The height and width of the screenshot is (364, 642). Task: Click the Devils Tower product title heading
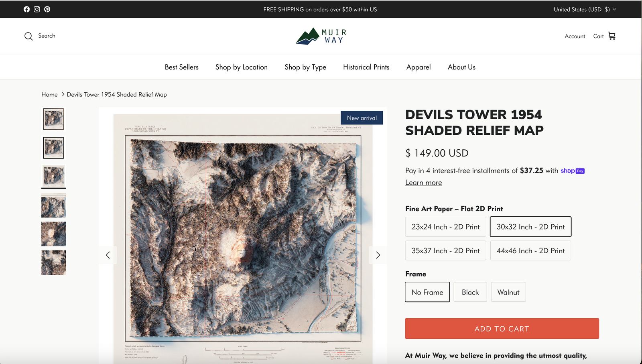(x=474, y=122)
